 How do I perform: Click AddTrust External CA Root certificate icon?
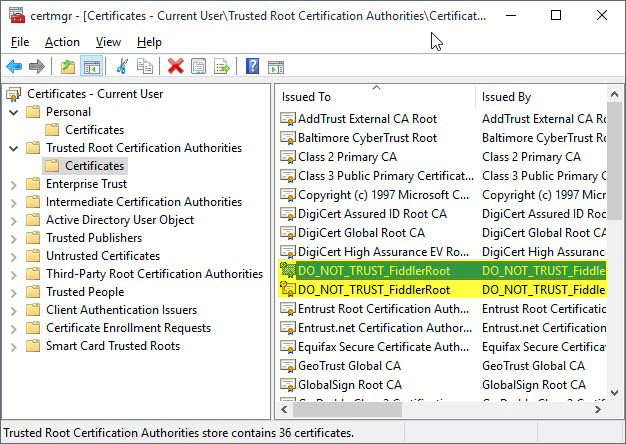tap(287, 119)
